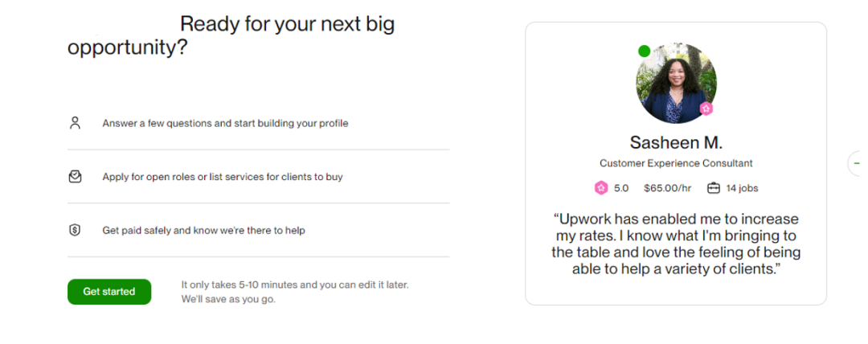868x344 pixels.
Task: Click the name Sasheen M.
Action: [x=676, y=143]
